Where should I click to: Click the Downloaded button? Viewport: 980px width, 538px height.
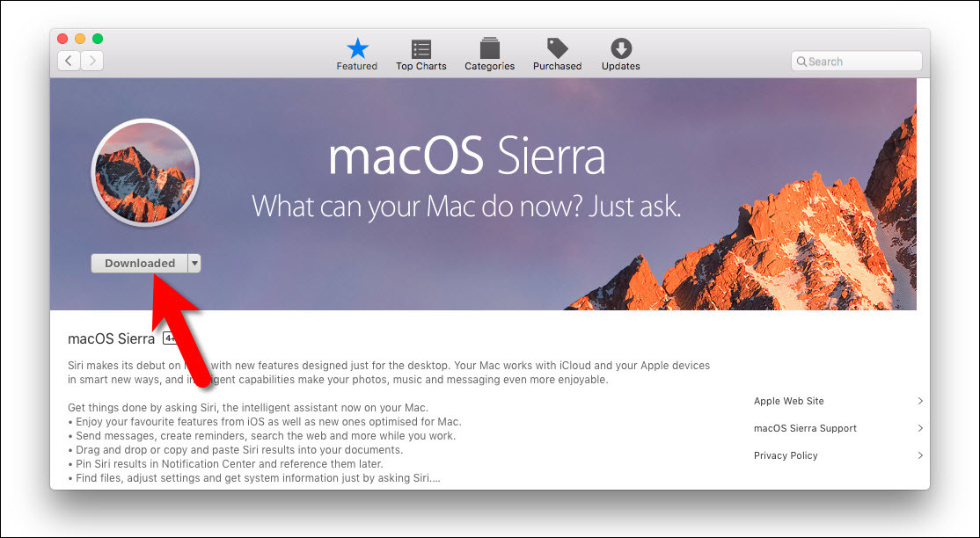point(139,263)
